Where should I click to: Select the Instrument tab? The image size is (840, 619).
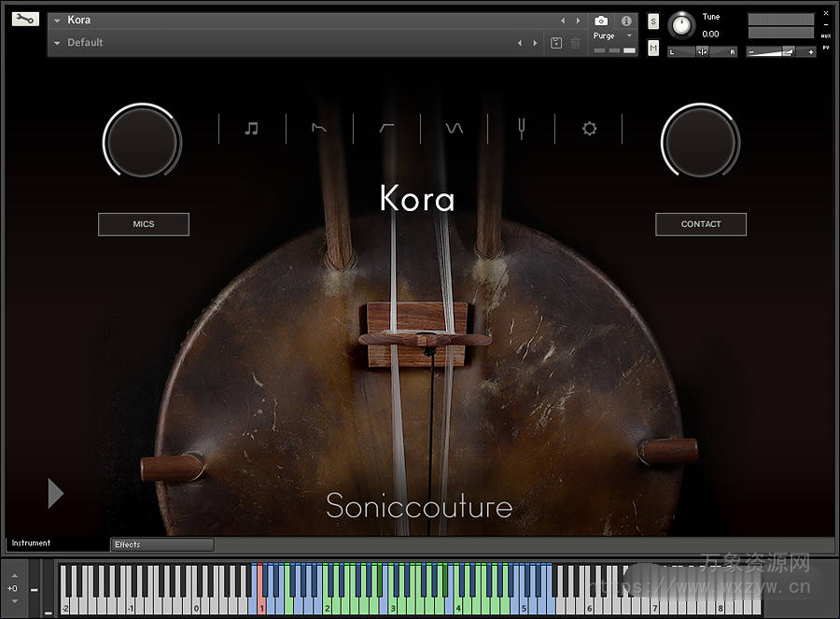pyautogui.click(x=31, y=543)
